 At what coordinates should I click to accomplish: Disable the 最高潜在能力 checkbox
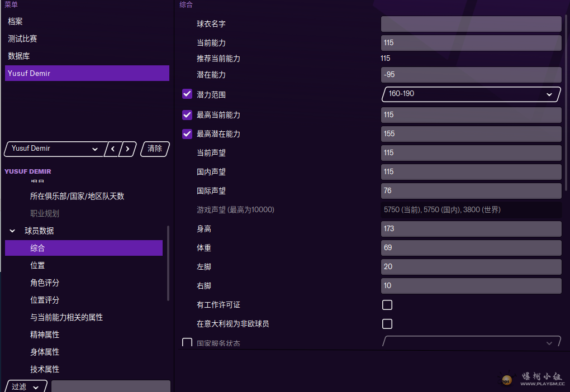pyautogui.click(x=187, y=134)
